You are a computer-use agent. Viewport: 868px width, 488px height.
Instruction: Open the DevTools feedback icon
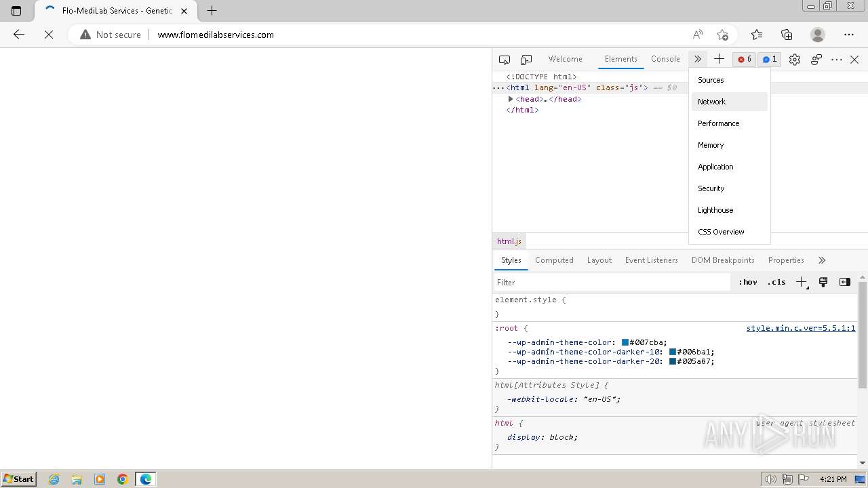pyautogui.click(x=816, y=60)
